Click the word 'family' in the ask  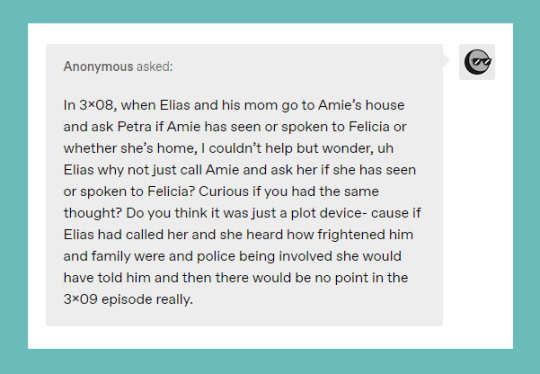(x=111, y=256)
